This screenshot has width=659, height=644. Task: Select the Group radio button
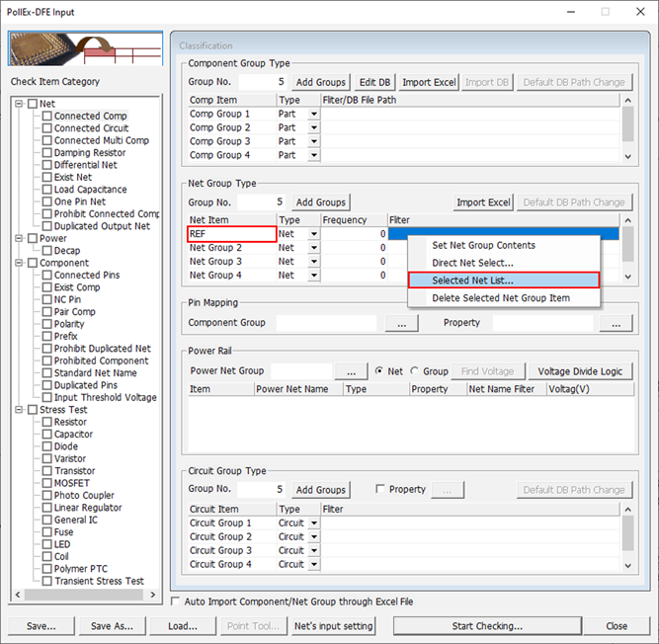tap(415, 371)
